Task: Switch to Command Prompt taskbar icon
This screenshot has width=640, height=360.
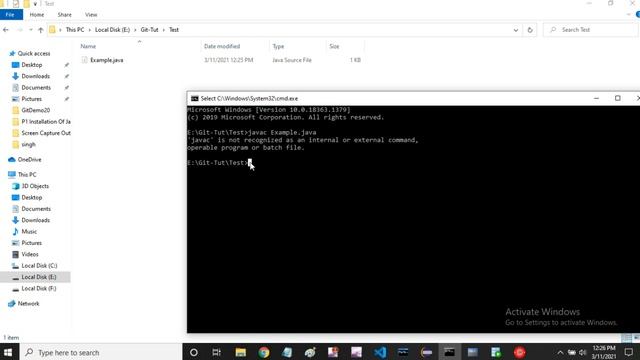Action: pos(449,352)
